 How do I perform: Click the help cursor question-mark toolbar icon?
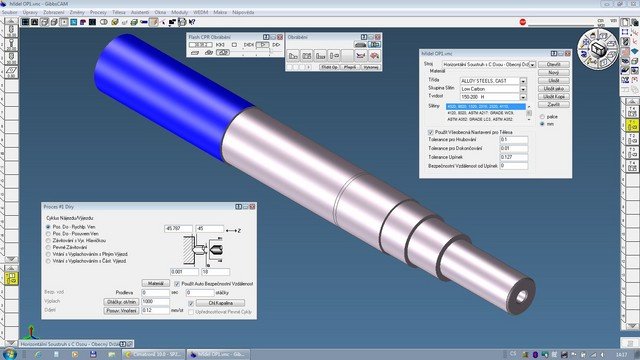point(192,22)
